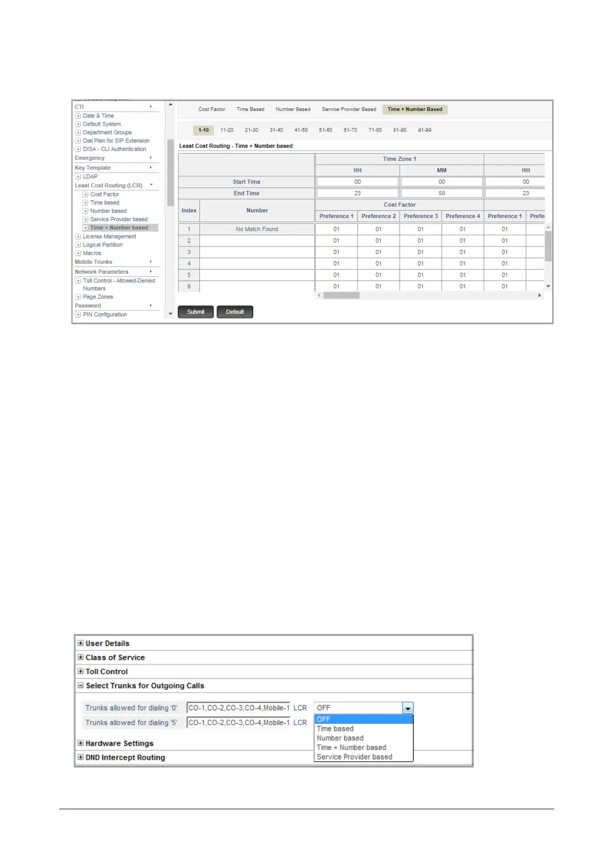Choose Time + Number based LCR option
This screenshot has width=613, height=868.
pyautogui.click(x=364, y=747)
